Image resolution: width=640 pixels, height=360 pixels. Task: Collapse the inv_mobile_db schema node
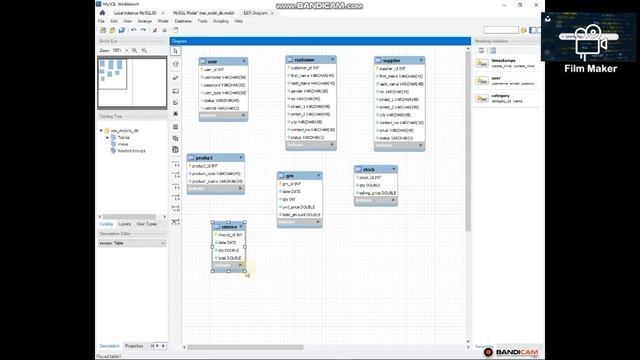(x=101, y=131)
